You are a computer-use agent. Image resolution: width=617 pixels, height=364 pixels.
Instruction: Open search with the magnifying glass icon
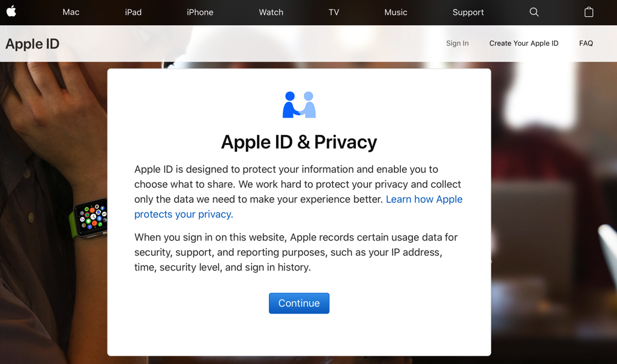click(534, 12)
